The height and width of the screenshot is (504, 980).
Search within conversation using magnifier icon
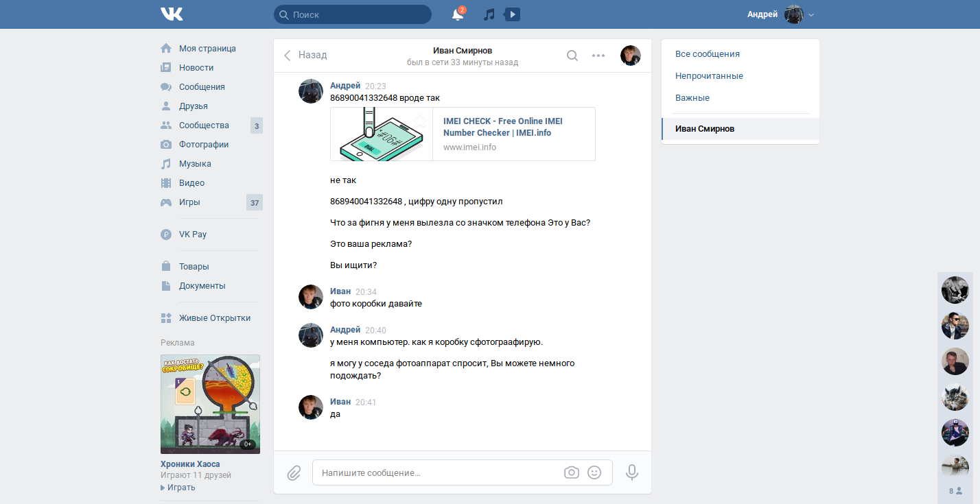click(x=572, y=56)
